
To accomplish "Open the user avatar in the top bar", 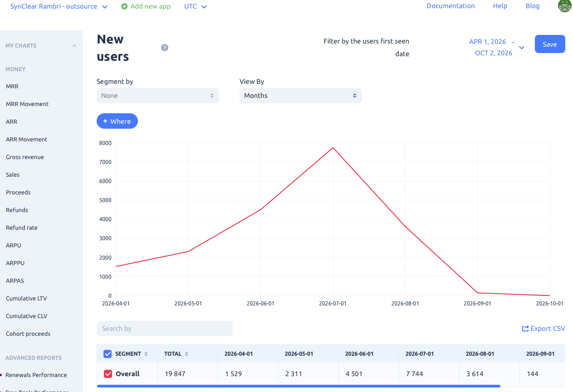I will coord(565,6).
